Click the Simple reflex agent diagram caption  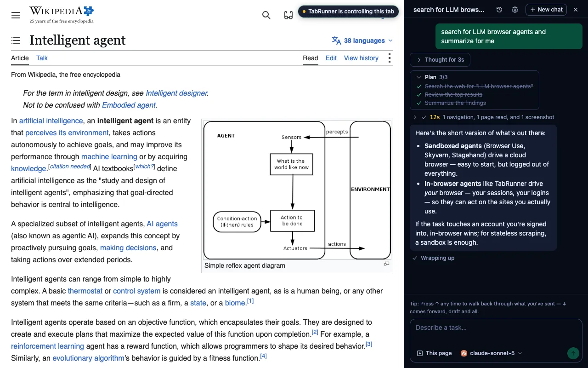coord(245,265)
